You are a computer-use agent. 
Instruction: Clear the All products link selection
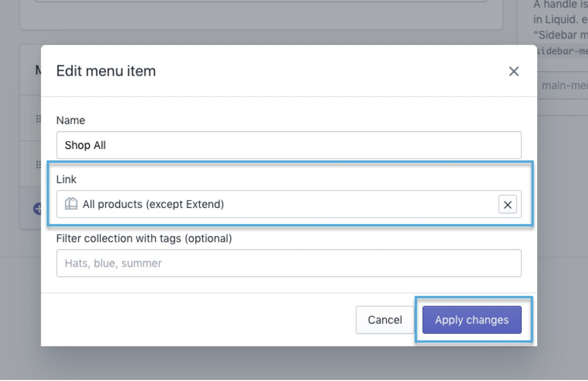tap(507, 204)
